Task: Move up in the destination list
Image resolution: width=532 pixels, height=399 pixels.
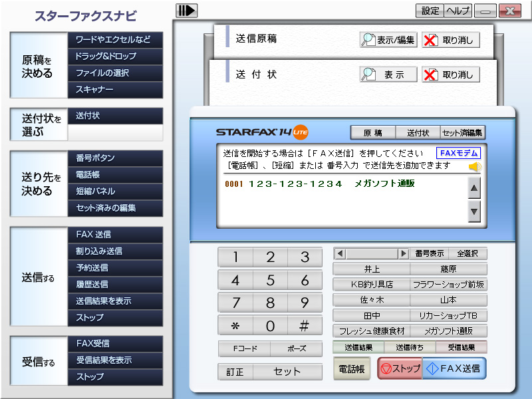Action: (474, 188)
